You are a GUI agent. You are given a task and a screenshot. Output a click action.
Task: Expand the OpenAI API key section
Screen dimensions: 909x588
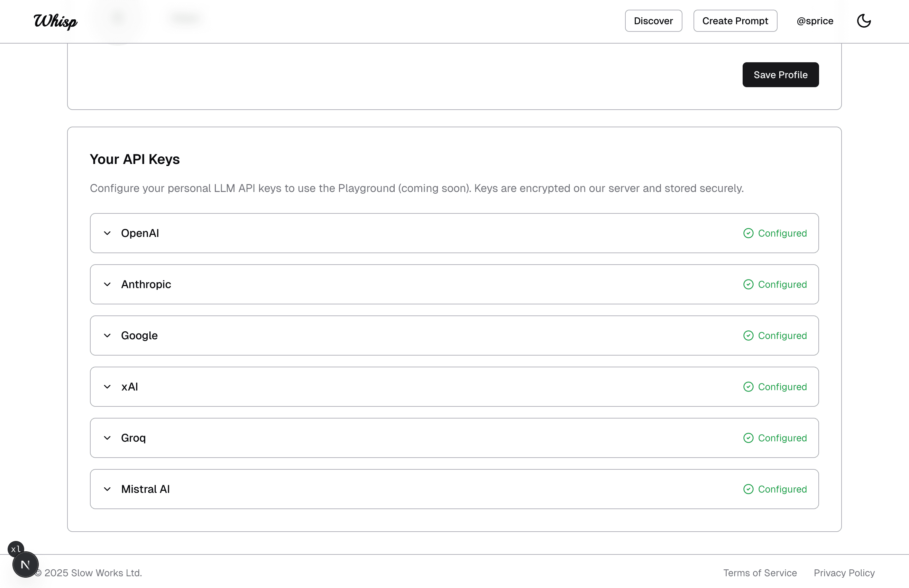pos(107,233)
